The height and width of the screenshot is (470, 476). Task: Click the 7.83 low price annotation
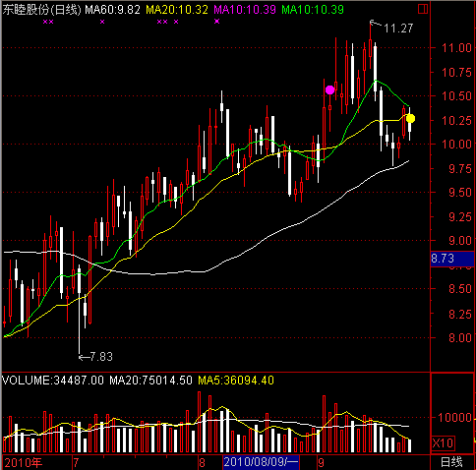101,356
